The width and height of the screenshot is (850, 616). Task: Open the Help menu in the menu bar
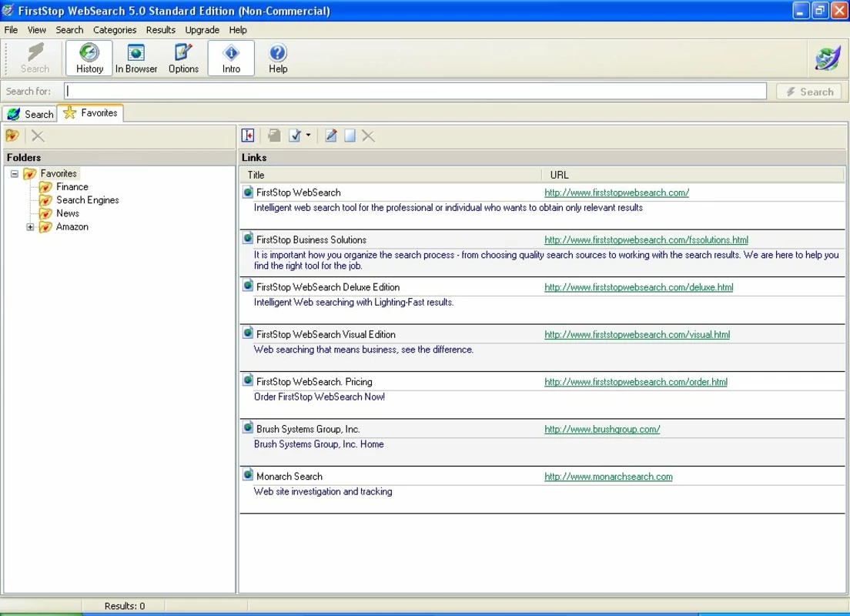click(237, 30)
